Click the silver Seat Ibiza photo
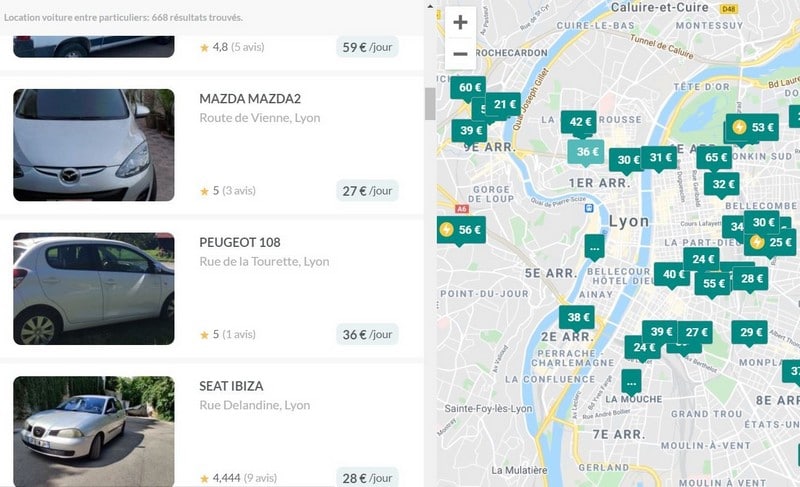 point(94,431)
